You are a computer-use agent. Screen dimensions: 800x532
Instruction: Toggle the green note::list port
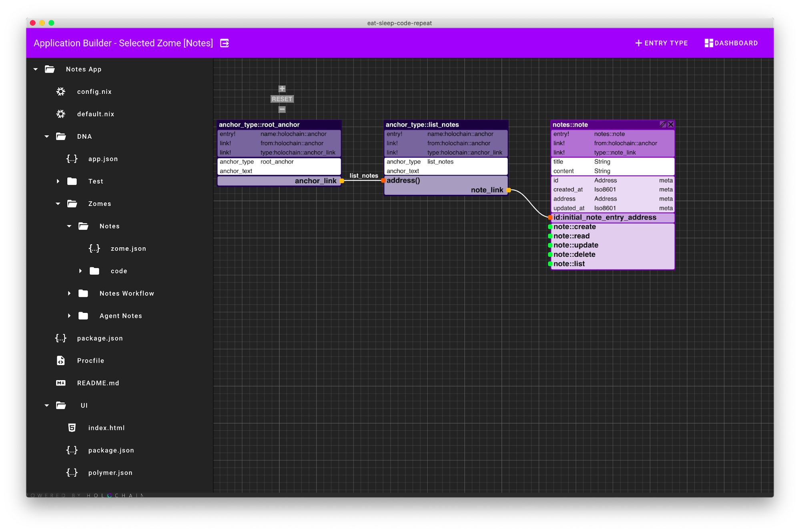[x=550, y=264]
